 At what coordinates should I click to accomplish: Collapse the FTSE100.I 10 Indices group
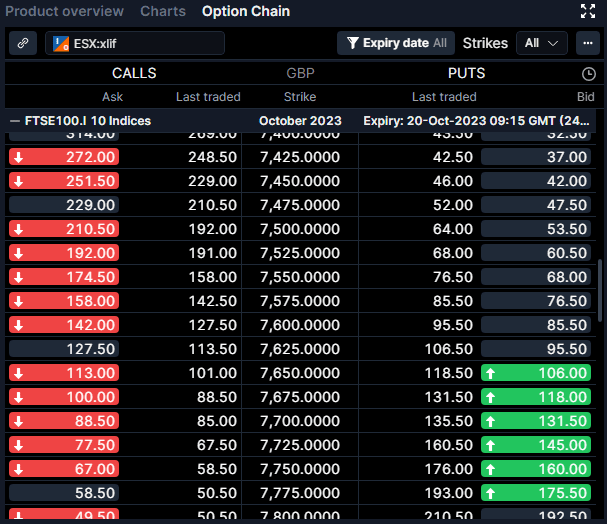point(15,121)
